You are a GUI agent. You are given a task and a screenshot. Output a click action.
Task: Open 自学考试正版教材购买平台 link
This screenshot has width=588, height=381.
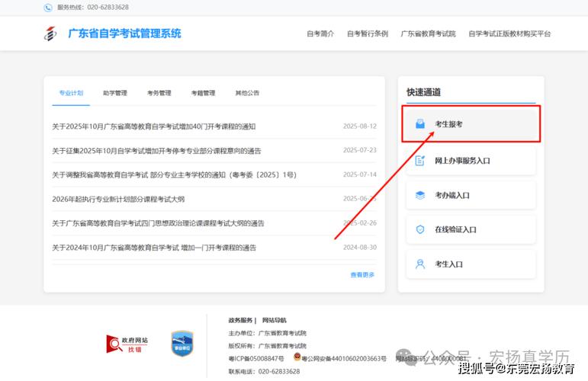[509, 34]
